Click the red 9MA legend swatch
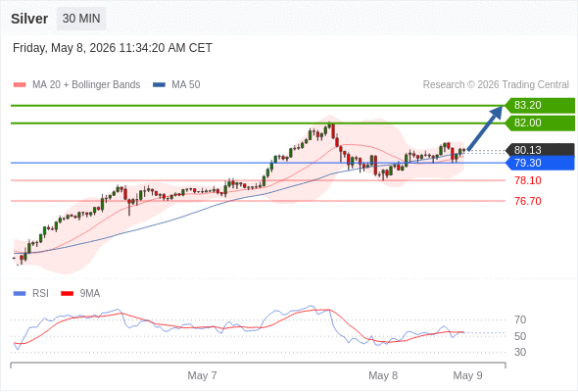 pyautogui.click(x=67, y=294)
